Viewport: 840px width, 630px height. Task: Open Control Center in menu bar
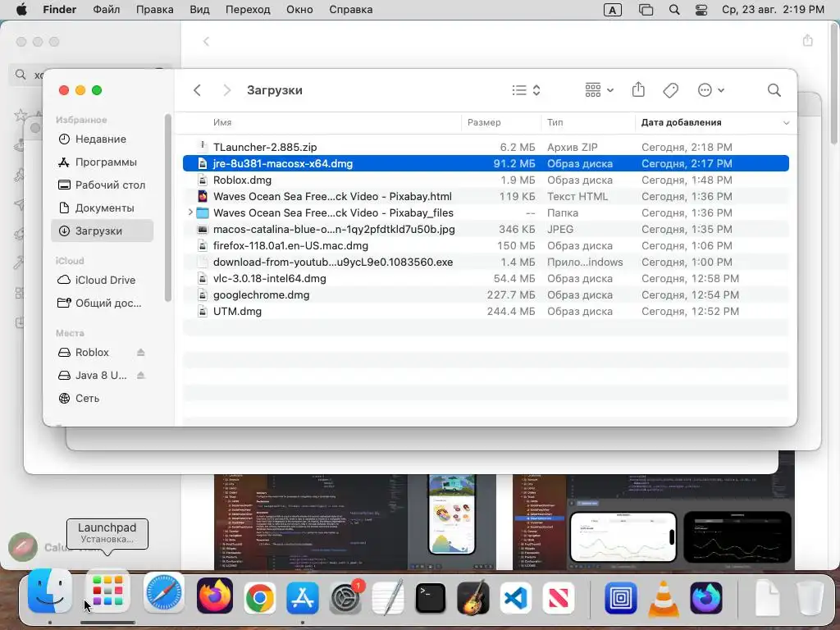tap(701, 10)
